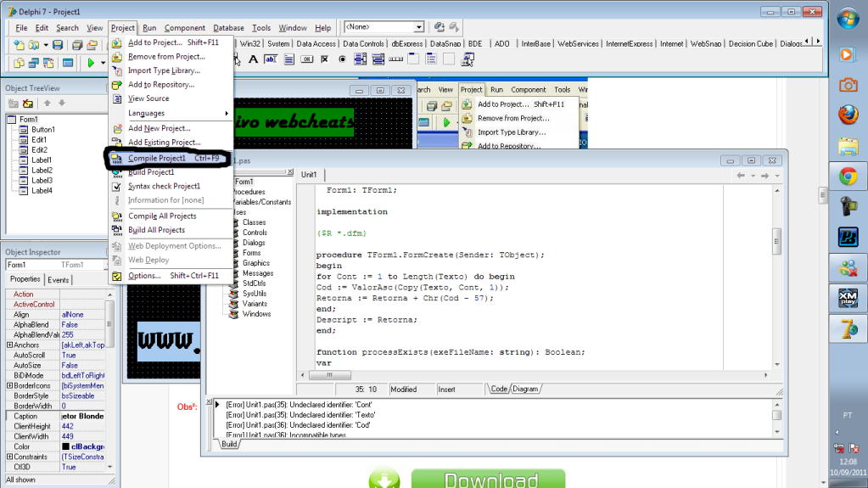Select the Label component (letter A) in palette

(x=253, y=59)
